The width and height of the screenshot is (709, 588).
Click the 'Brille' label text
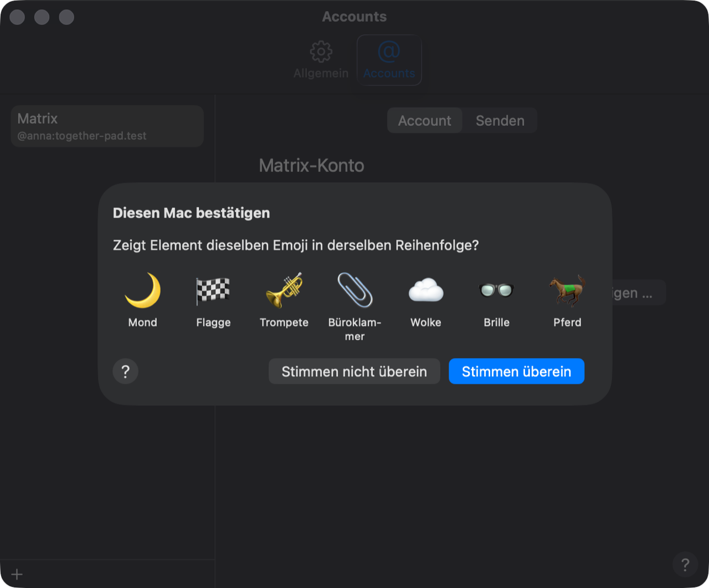point(497,323)
